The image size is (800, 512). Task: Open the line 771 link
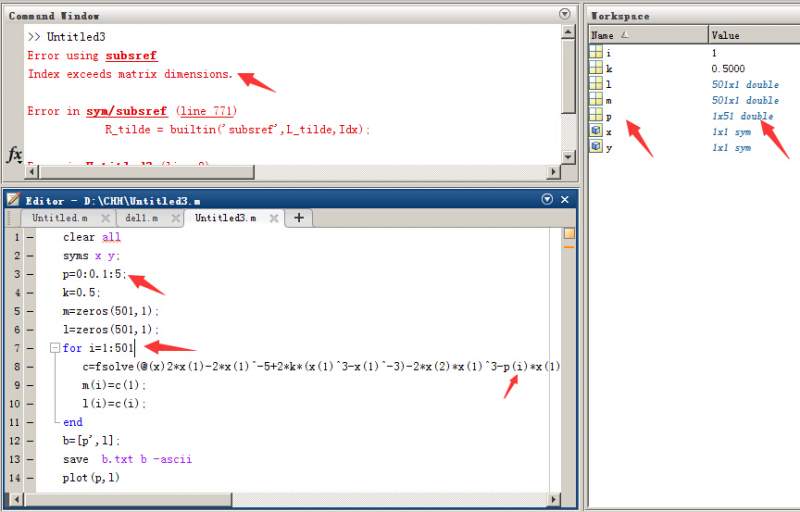(x=206, y=111)
